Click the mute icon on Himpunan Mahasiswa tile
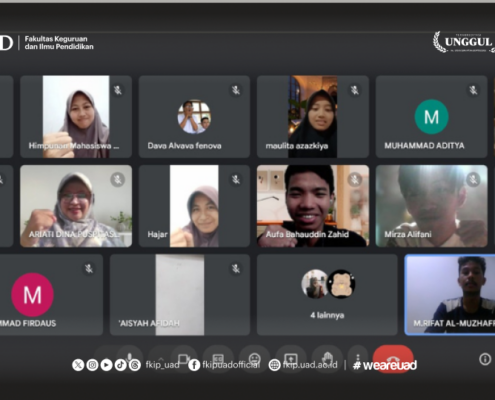The image size is (495, 400). [x=117, y=90]
